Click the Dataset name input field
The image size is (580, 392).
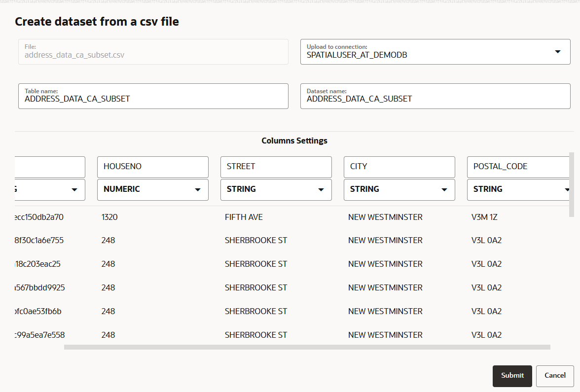[x=435, y=96]
